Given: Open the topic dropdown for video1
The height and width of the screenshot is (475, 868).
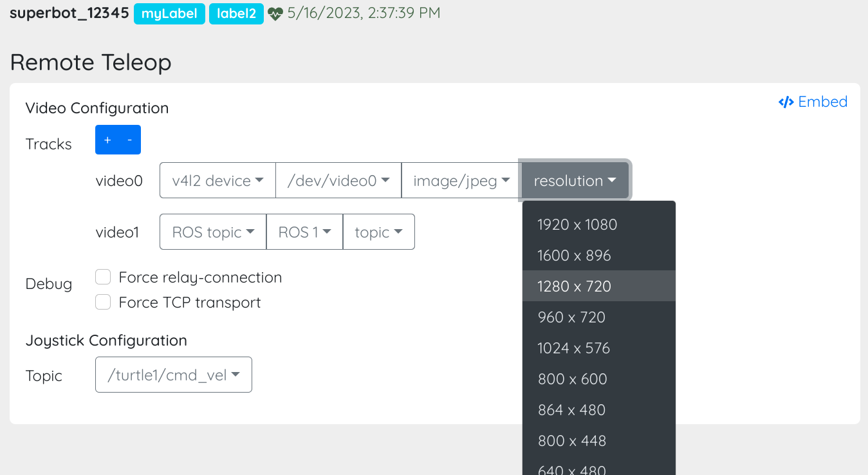Looking at the screenshot, I should point(379,232).
